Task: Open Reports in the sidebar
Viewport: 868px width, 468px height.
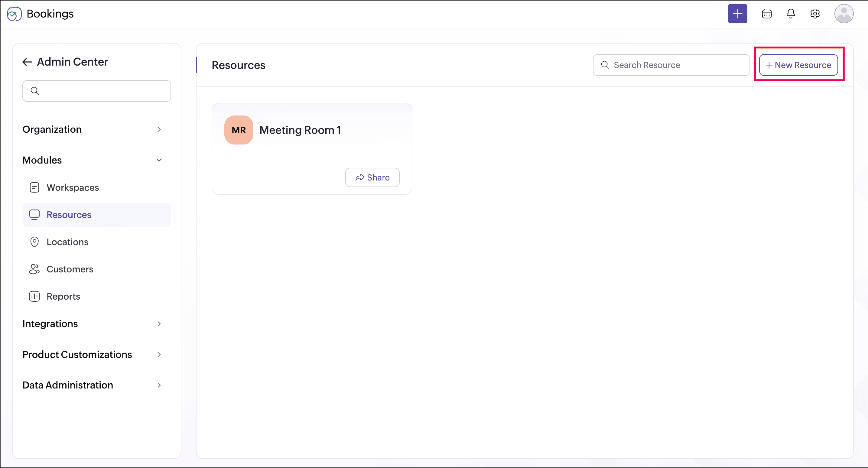Action: click(x=97, y=297)
